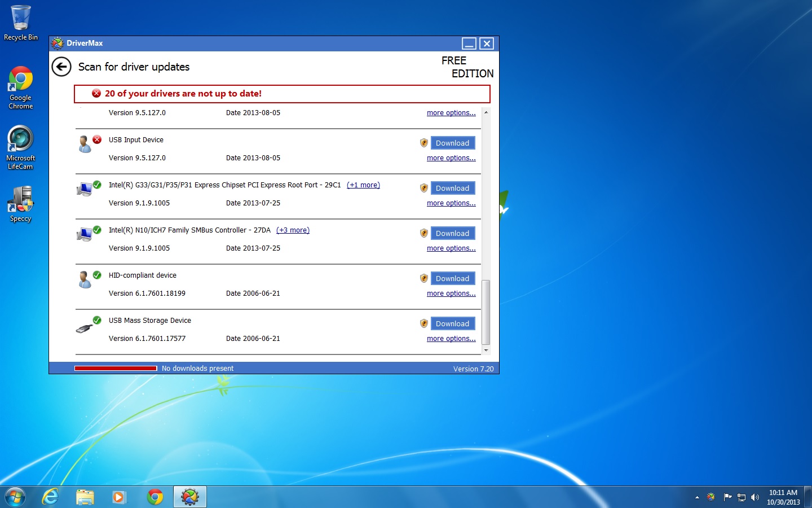Click the Show Desktop strip at the taskbar end
Screen dimensions: 812x508
[x=808, y=497]
